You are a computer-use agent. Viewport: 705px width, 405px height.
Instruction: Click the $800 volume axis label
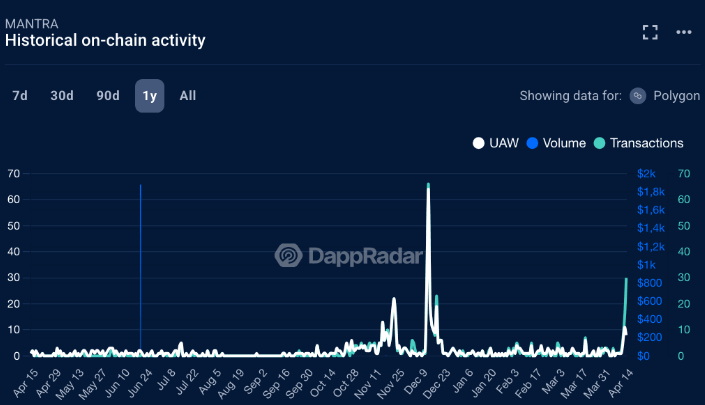(649, 283)
